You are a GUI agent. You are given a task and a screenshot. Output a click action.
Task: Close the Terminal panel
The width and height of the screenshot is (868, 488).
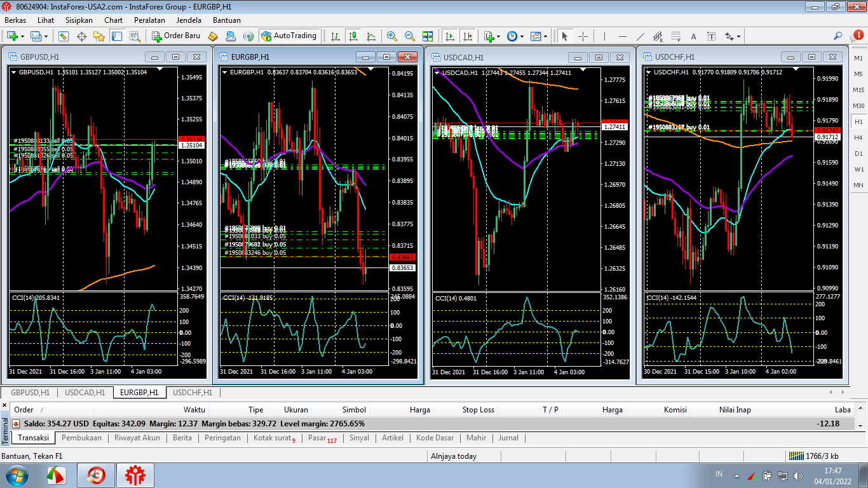pos(5,405)
